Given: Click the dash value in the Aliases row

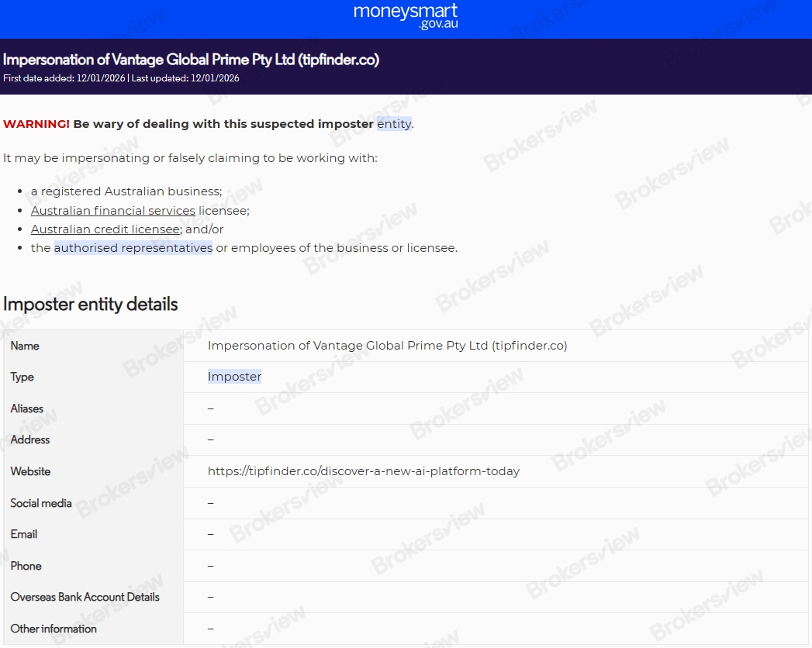Looking at the screenshot, I should (211, 408).
